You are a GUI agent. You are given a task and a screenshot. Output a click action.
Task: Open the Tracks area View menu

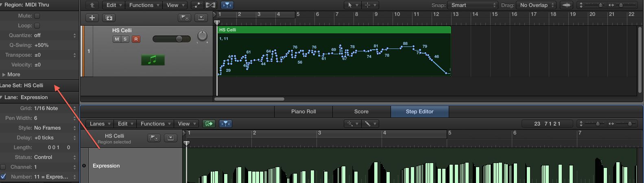tap(175, 5)
